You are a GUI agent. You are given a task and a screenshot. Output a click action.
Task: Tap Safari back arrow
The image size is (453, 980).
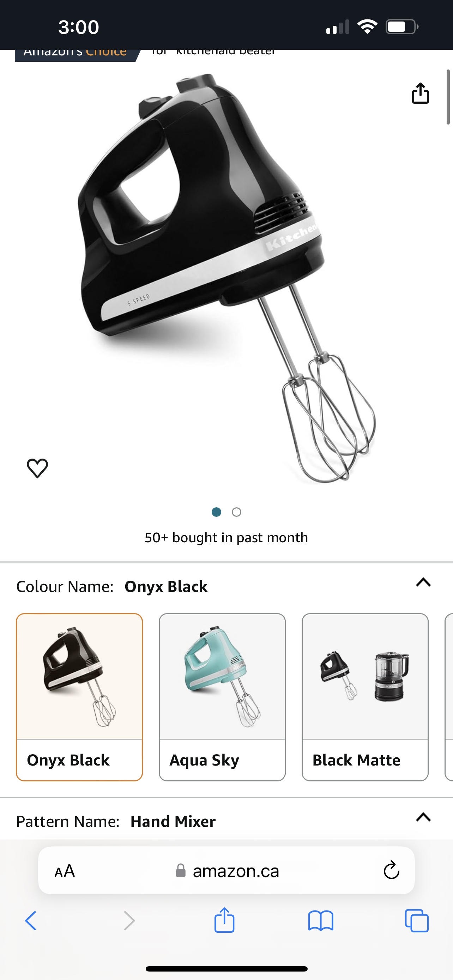click(x=31, y=921)
